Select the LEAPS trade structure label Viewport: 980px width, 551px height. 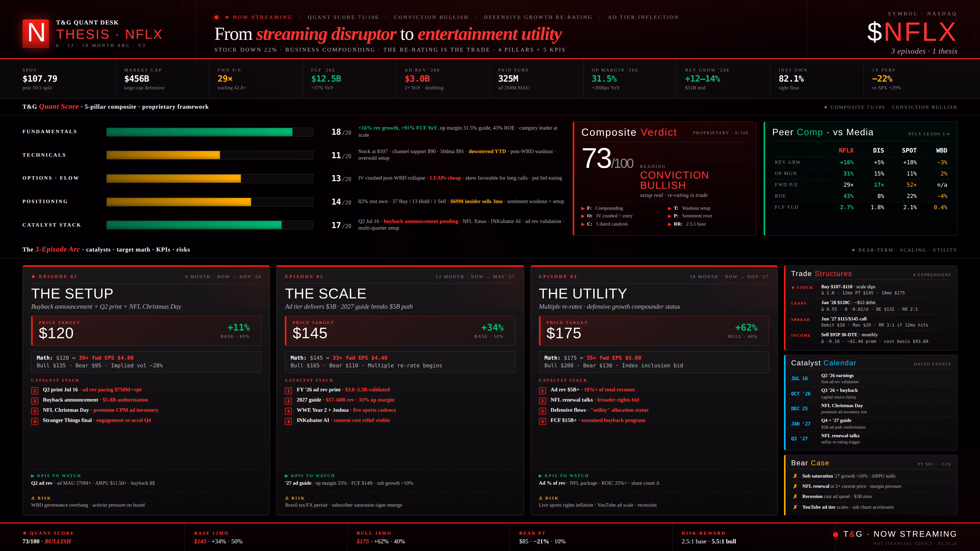(x=799, y=304)
